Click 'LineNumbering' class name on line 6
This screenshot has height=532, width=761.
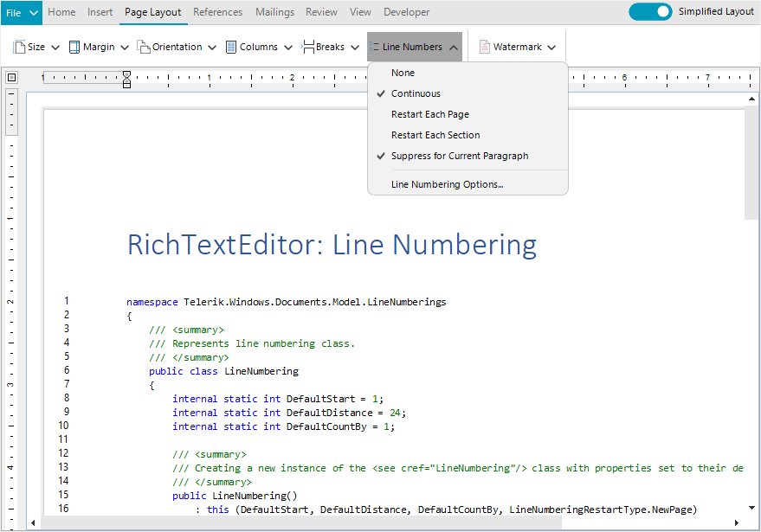point(261,371)
